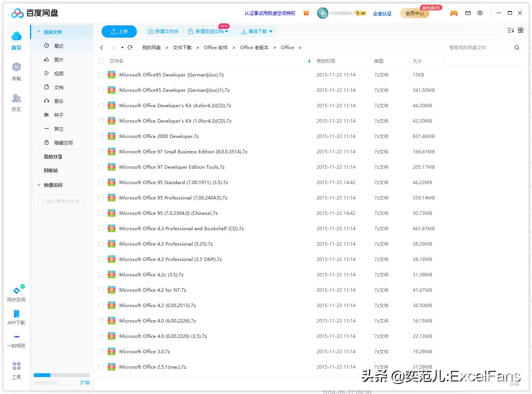Check the box for Microsoft Office 4.2c (3.5).7z
This screenshot has width=532, height=394.
tap(101, 275)
